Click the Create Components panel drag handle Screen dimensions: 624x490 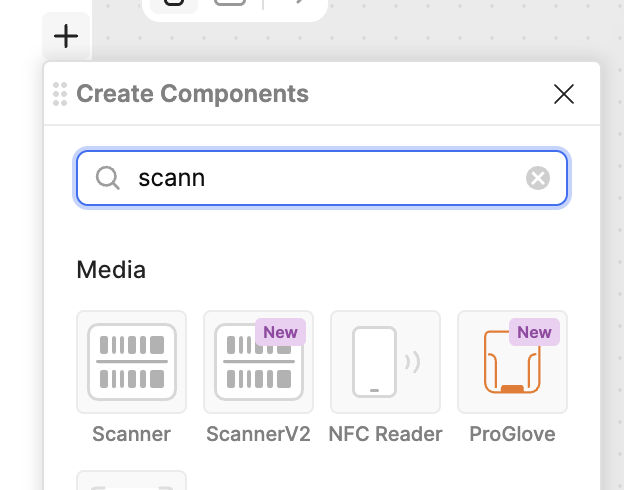(60, 94)
